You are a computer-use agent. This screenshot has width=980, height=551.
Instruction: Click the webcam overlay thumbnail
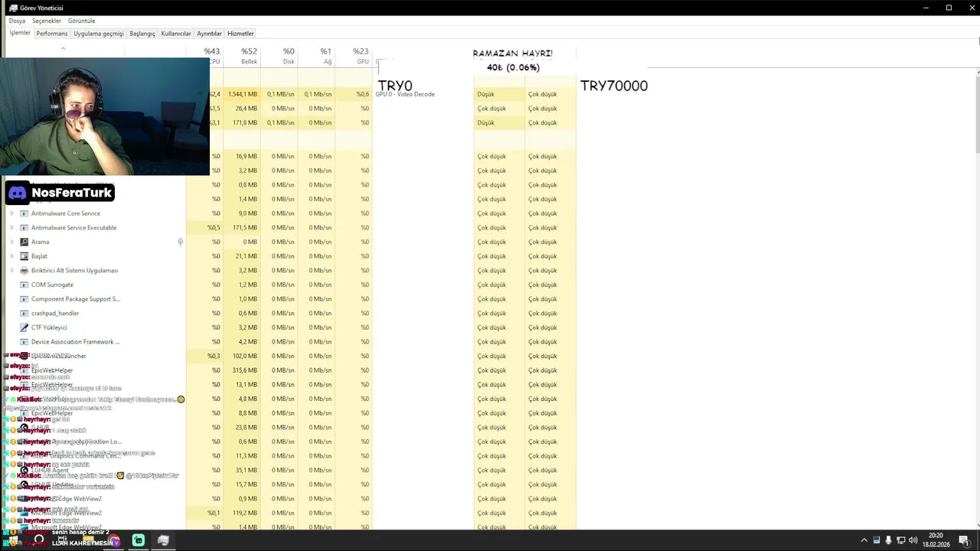point(106,116)
